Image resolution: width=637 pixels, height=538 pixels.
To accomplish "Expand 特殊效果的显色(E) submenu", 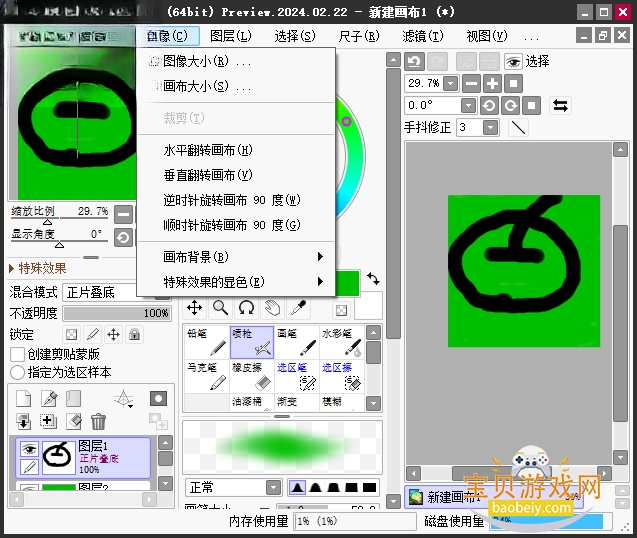I will [x=236, y=282].
